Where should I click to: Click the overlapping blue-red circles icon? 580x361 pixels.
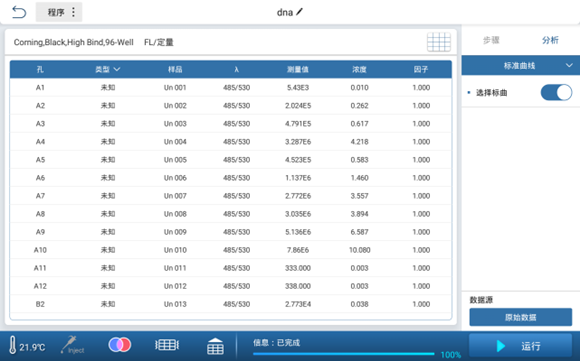[119, 345]
